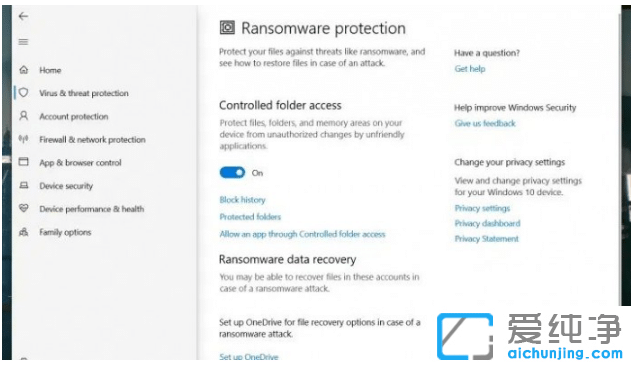Screen dimensions: 631x366
Task: Click the Account protection person icon
Action: (x=24, y=116)
